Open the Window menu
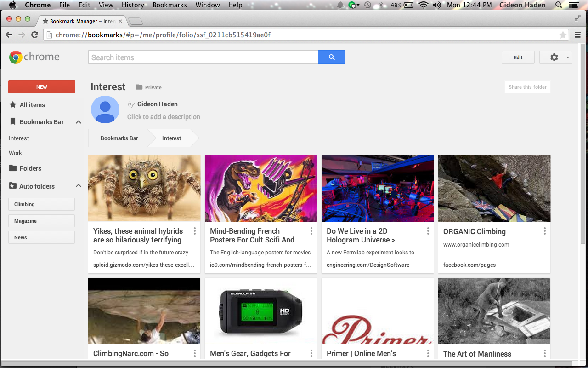588x368 pixels. pos(208,5)
